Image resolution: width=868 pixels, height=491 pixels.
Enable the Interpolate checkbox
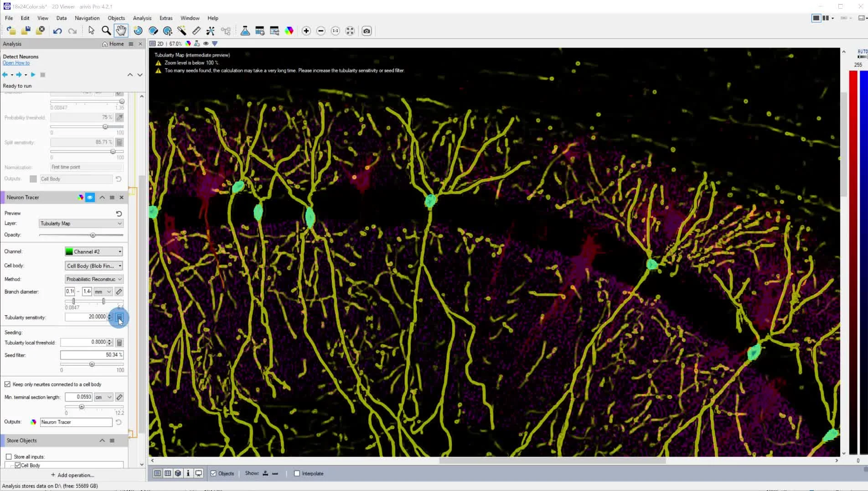tap(297, 474)
